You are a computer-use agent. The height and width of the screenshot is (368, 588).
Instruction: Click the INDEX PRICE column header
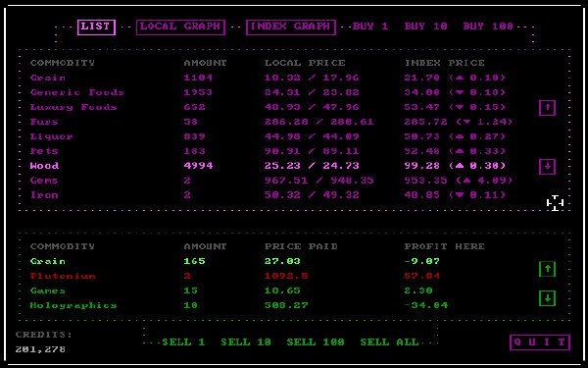click(x=444, y=63)
